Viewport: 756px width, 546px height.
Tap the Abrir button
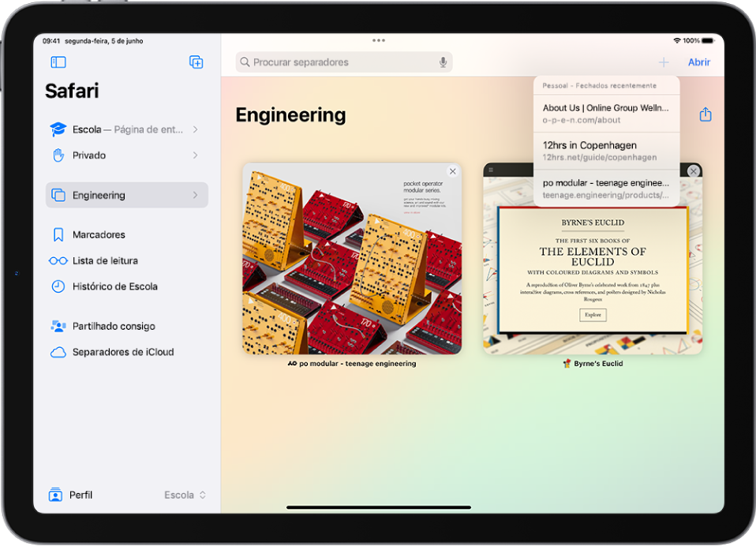point(698,62)
